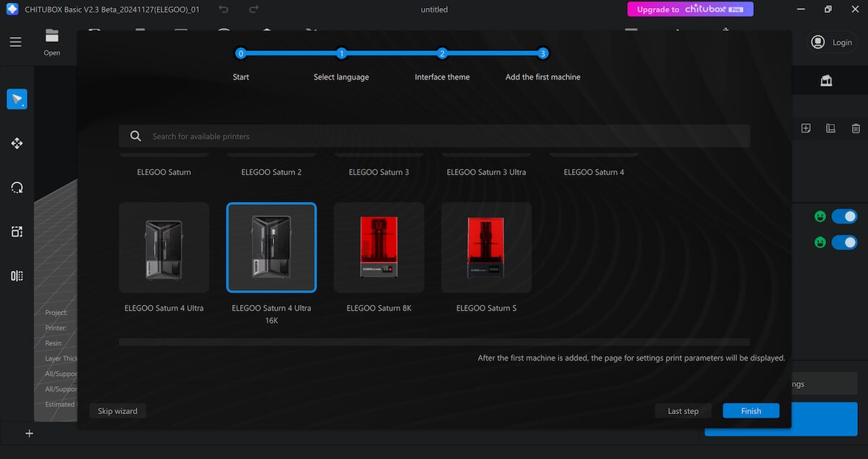Click the plus icon at bottom left
The height and width of the screenshot is (459, 868).
30,434
